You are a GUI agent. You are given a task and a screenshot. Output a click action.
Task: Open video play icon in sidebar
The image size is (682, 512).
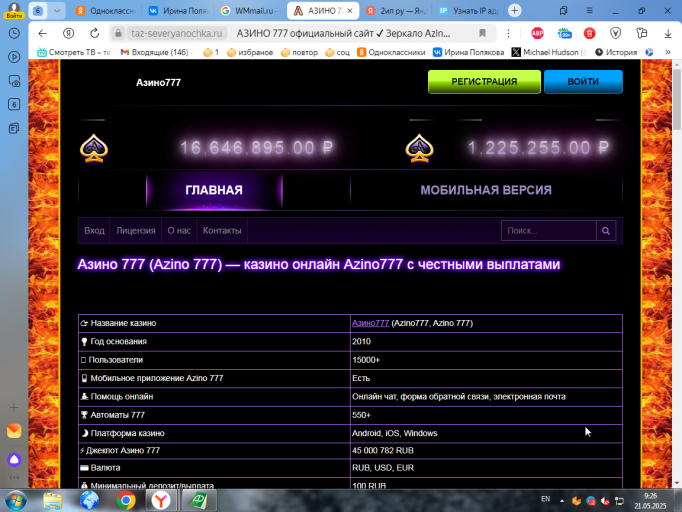point(14,57)
